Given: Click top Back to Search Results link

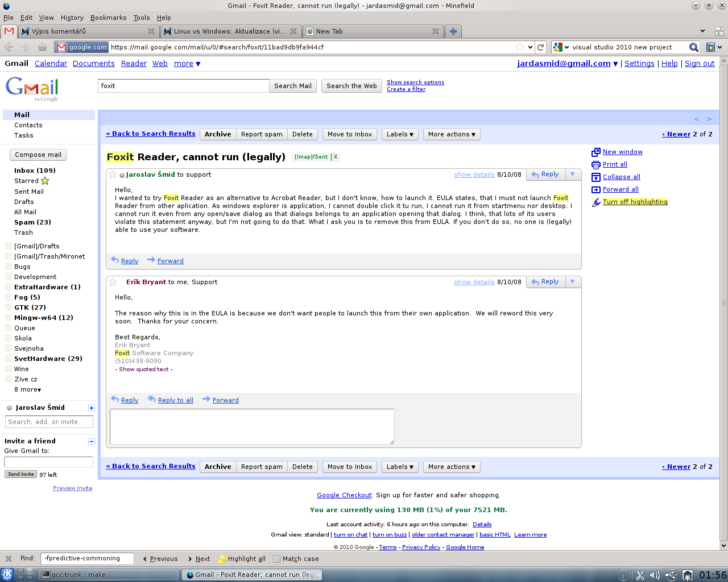Looking at the screenshot, I should click(x=151, y=134).
